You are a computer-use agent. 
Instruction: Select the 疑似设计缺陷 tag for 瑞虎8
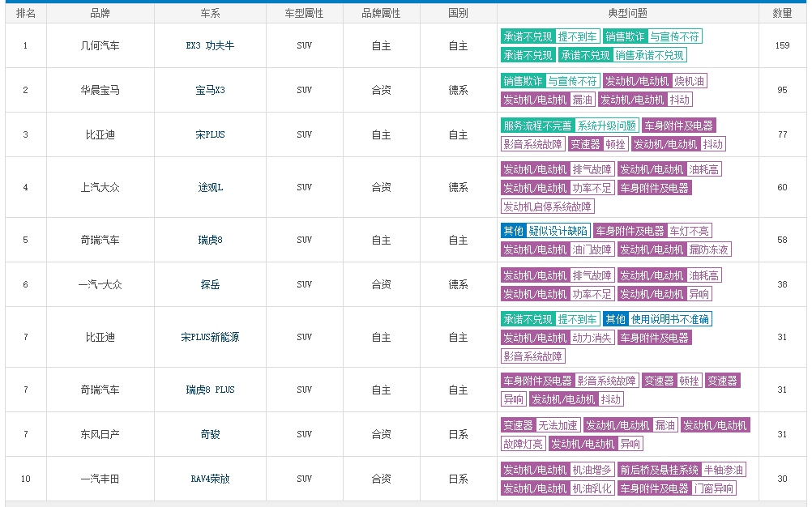tap(560, 231)
